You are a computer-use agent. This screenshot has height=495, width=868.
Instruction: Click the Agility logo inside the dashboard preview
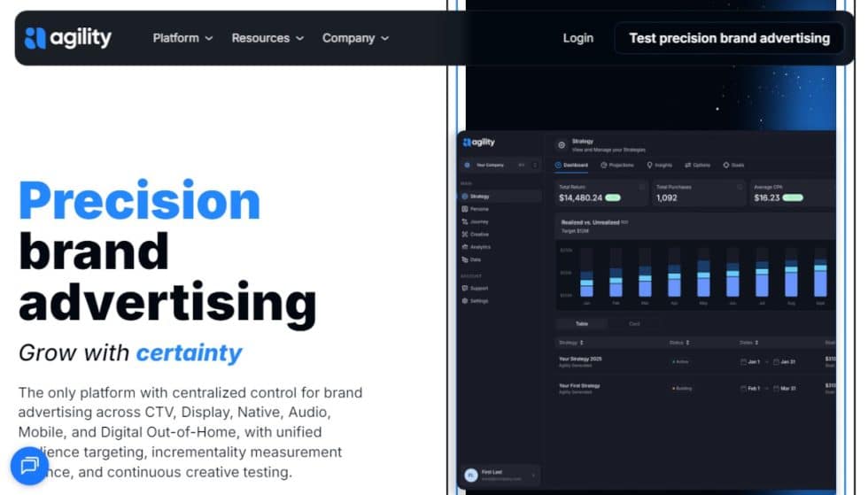[479, 143]
